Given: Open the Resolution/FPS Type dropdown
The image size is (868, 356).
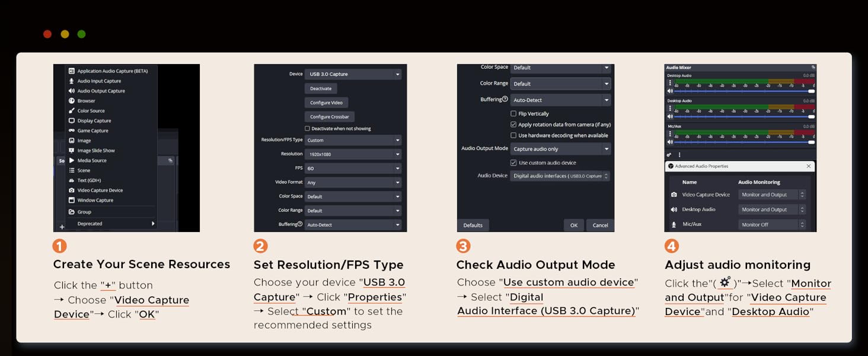Looking at the screenshot, I should [353, 140].
